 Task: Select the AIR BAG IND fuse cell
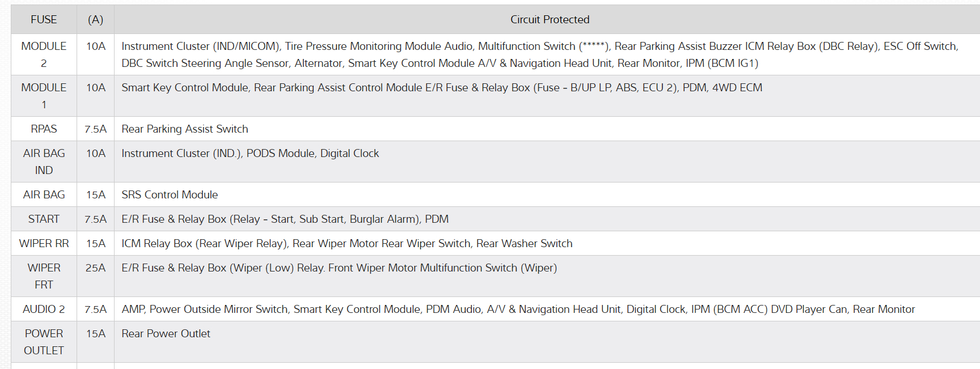click(x=44, y=162)
